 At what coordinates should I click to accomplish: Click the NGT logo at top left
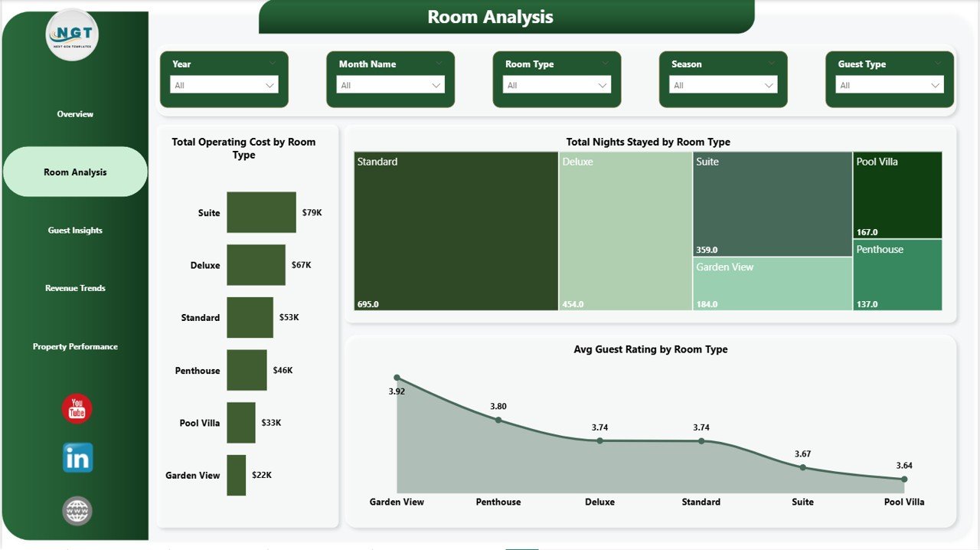point(72,35)
